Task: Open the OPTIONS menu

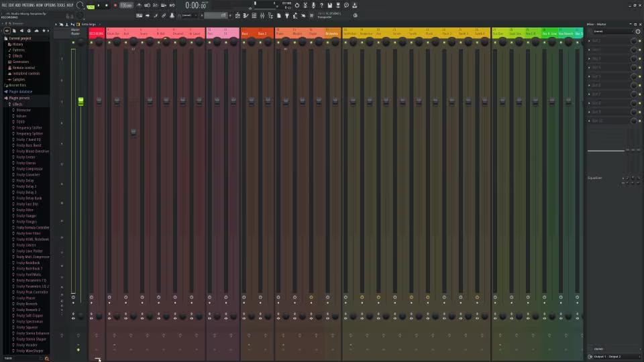Action: point(50,5)
